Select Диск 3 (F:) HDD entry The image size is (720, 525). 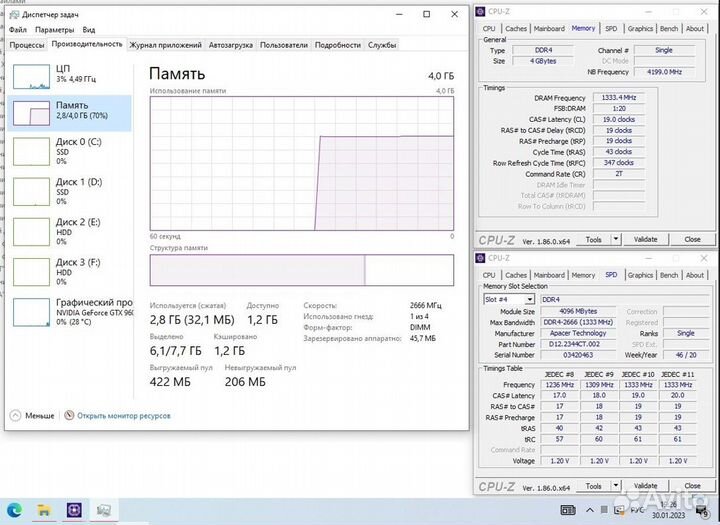(69, 272)
